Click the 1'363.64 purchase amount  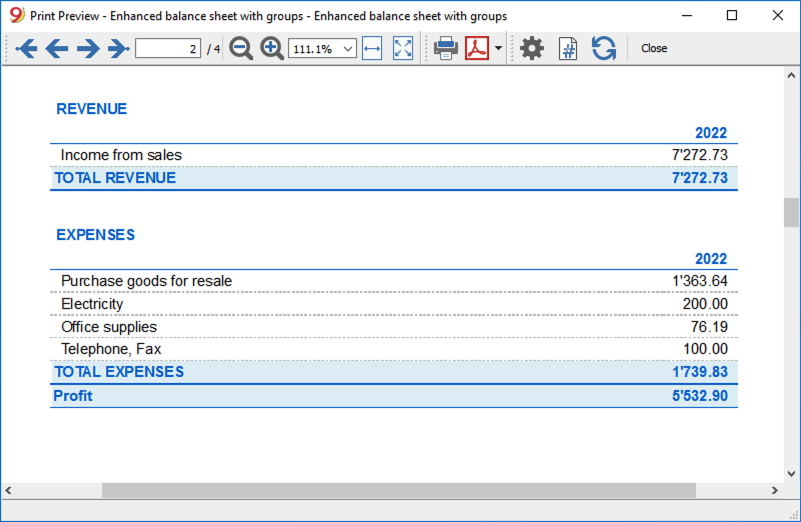[x=700, y=281]
